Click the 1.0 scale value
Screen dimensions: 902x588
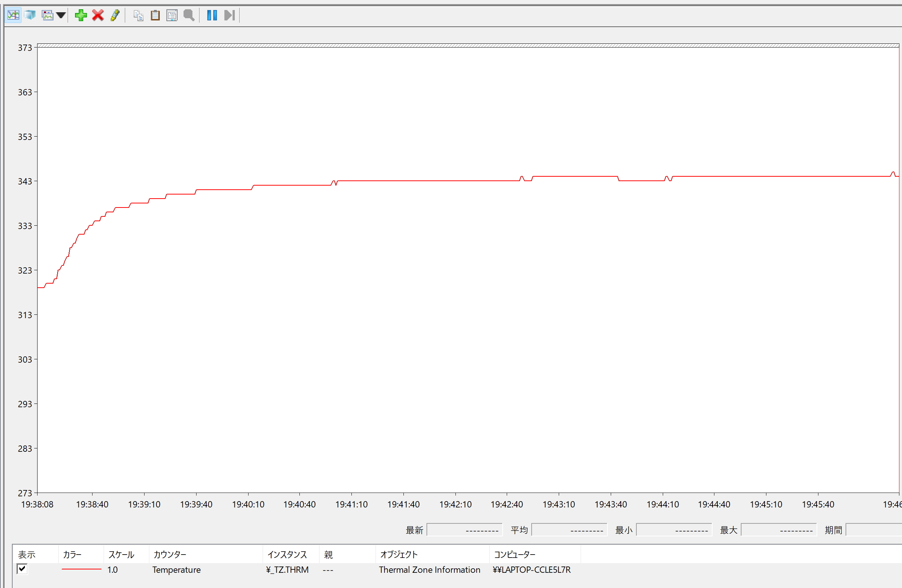(x=113, y=569)
